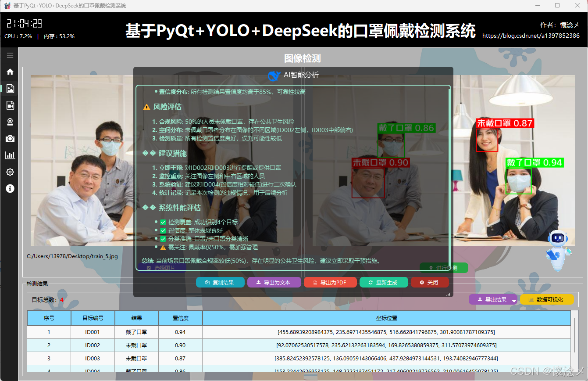Viewport: 588px width, 381px height.
Task: Click 未戴口罩 result in ID003 row
Action: 137,359
